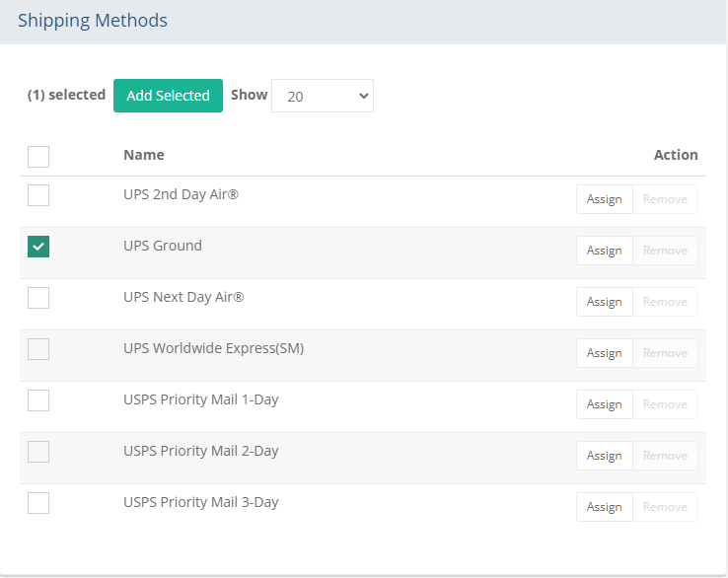Click the Name column header
The width and height of the screenshot is (728, 578).
click(144, 155)
